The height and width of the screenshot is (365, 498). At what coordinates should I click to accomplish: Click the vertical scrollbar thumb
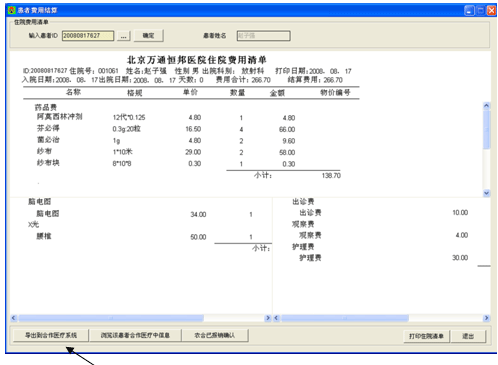click(x=486, y=130)
